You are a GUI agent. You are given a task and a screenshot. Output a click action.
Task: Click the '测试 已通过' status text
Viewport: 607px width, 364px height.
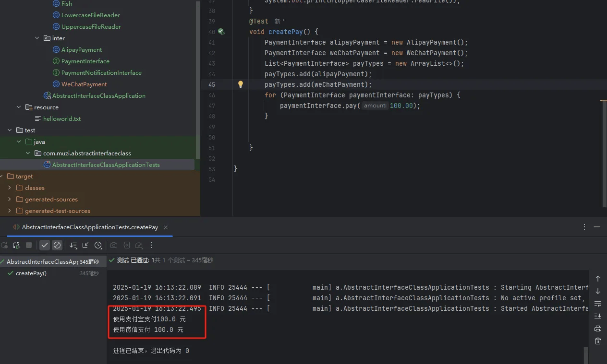tap(132, 260)
